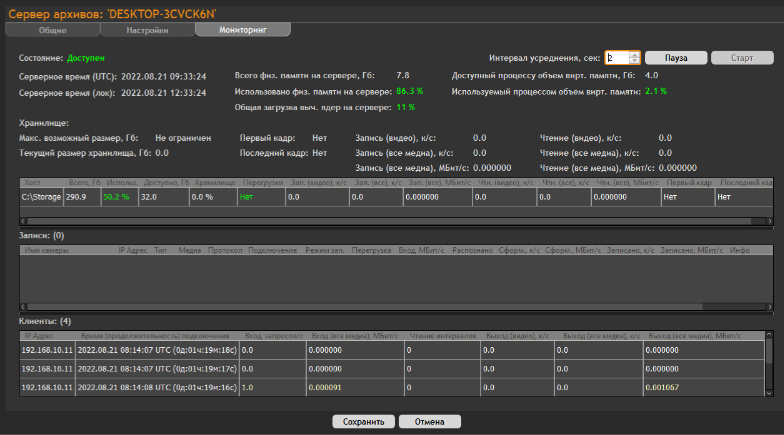This screenshot has width=784, height=435.
Task: Save changes with the Сохранить button
Action: click(x=363, y=422)
